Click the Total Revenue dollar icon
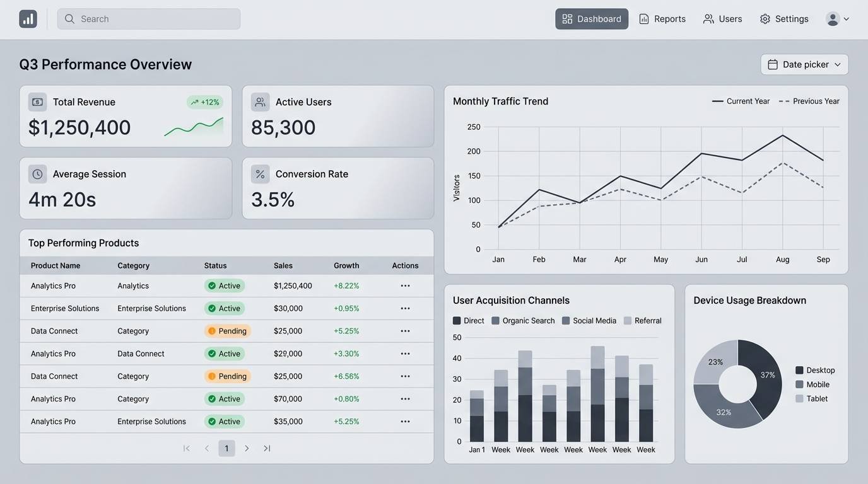 [37, 101]
